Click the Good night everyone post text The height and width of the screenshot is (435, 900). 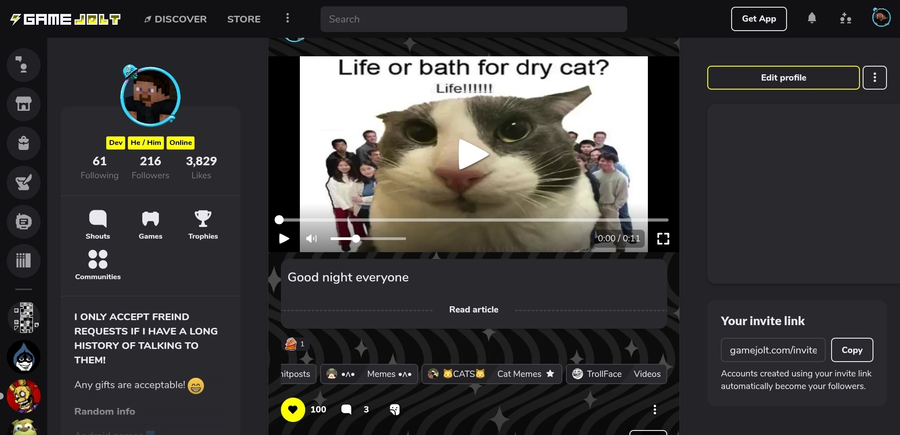pos(348,278)
